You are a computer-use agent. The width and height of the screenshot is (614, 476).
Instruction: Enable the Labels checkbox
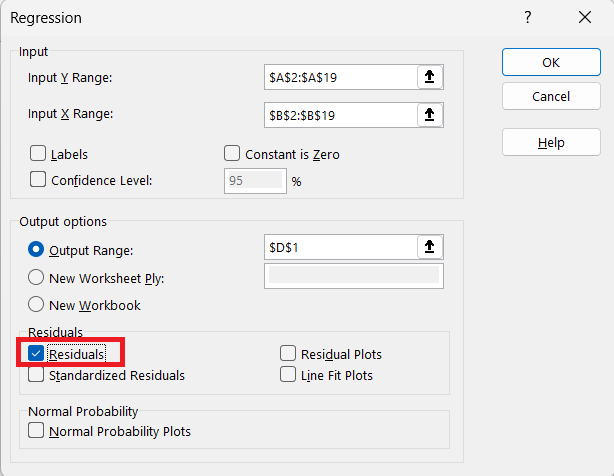click(38, 153)
